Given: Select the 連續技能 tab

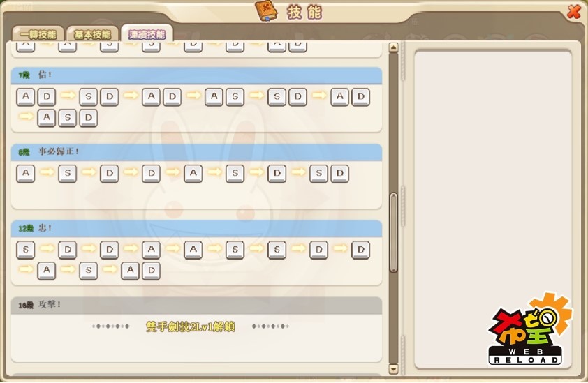Looking at the screenshot, I should 147,33.
